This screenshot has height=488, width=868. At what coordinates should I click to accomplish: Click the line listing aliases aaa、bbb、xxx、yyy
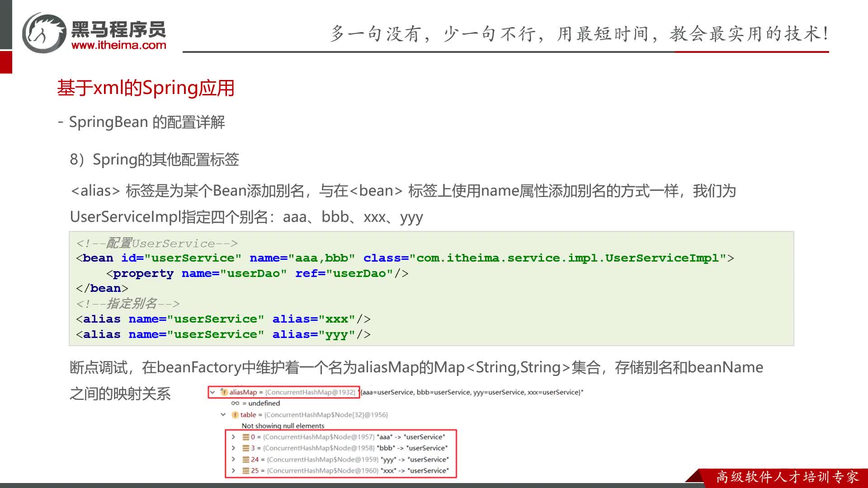[246, 217]
